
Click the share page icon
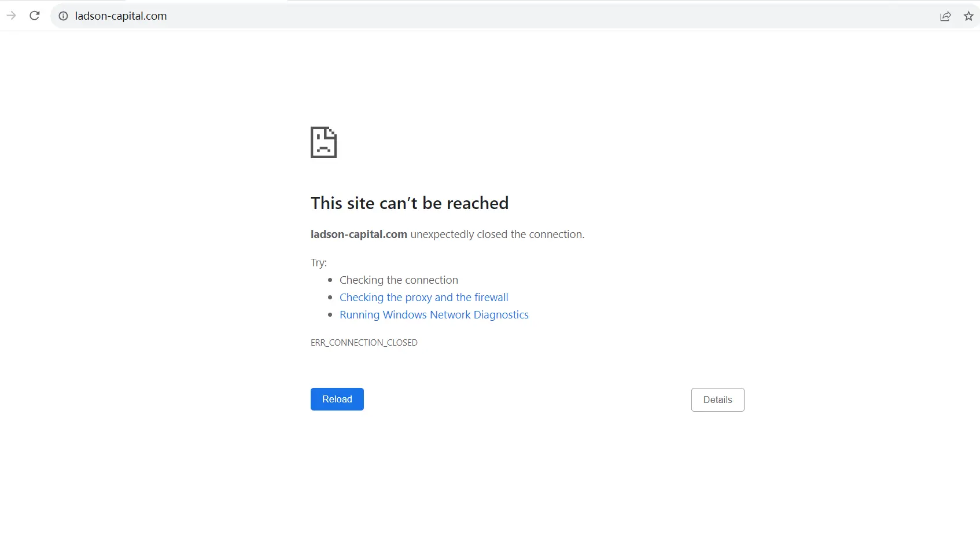click(945, 16)
